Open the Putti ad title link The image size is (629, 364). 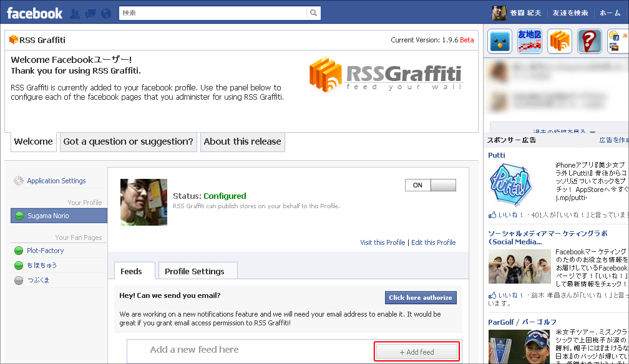(x=497, y=155)
